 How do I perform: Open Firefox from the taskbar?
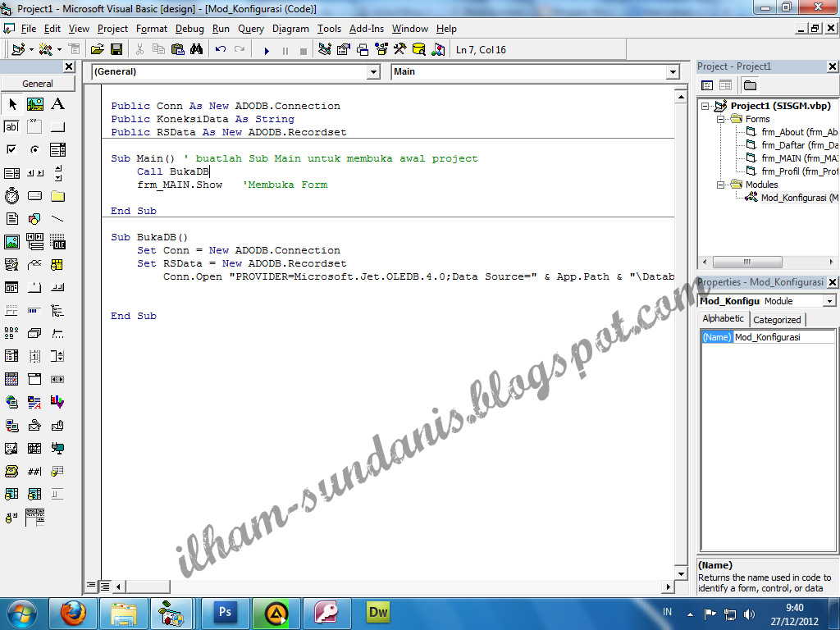pyautogui.click(x=73, y=614)
